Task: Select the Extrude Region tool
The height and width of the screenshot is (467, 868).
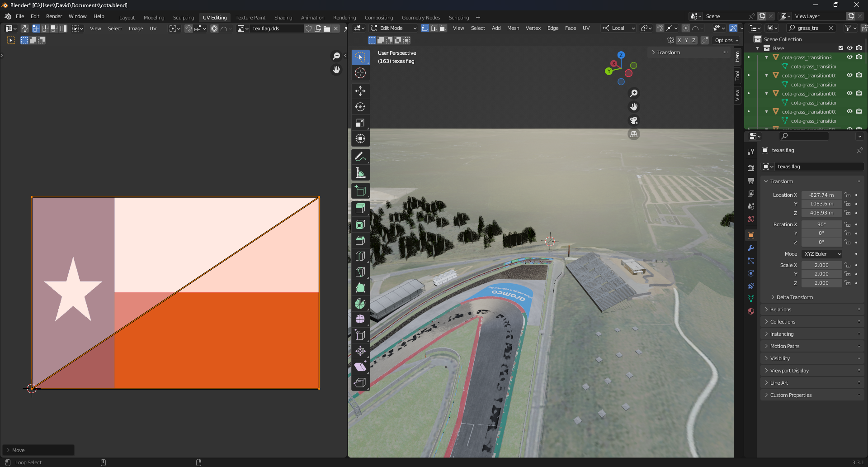Action: pyautogui.click(x=360, y=209)
